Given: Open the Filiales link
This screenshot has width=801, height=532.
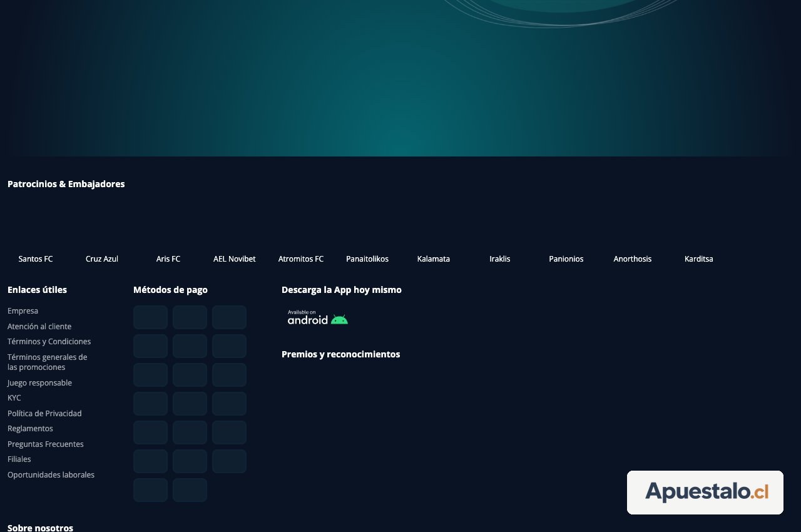Looking at the screenshot, I should [19, 459].
